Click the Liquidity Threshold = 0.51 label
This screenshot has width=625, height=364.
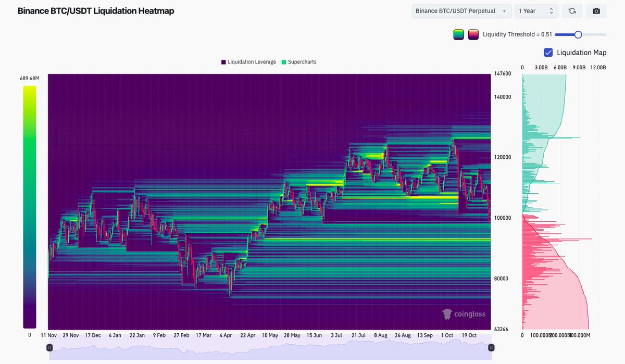(x=517, y=34)
